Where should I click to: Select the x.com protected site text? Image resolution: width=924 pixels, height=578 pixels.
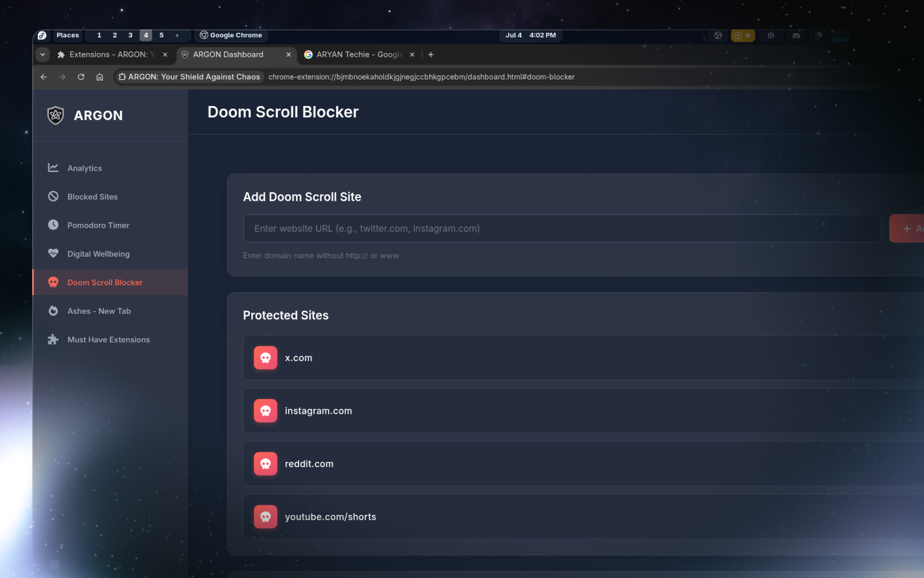coord(298,358)
